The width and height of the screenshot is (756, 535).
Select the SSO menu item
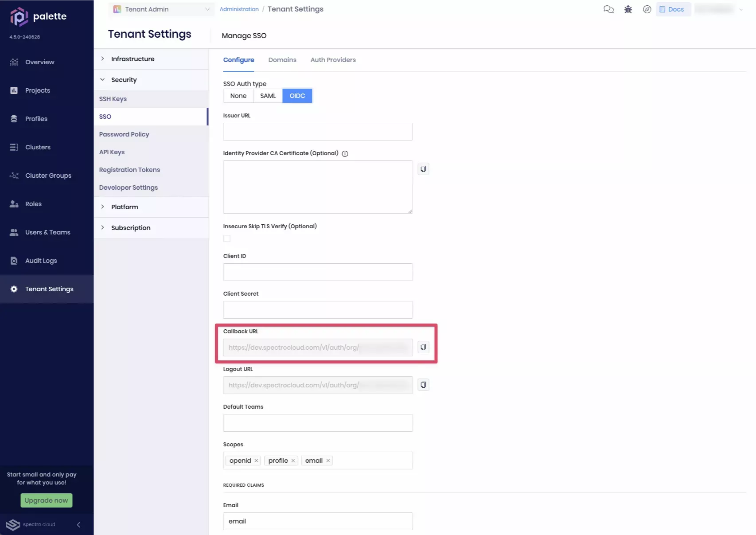[x=151, y=117]
